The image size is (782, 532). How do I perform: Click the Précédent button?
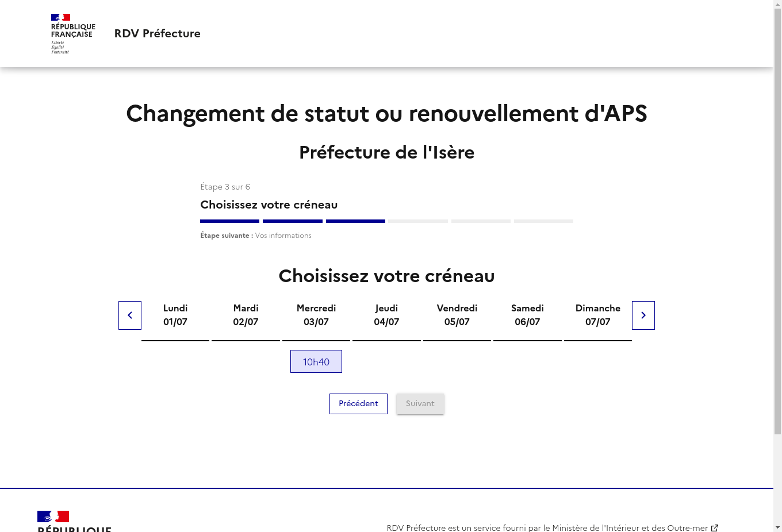pos(358,404)
